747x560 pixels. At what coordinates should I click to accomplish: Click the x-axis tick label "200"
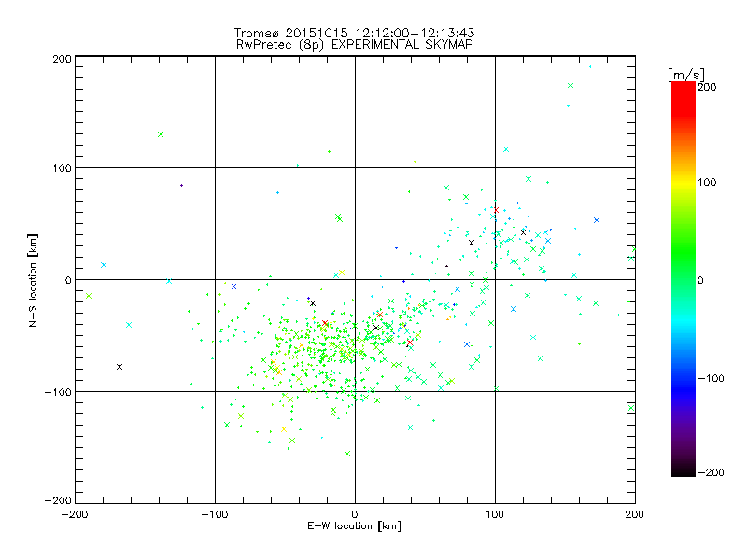click(635, 514)
